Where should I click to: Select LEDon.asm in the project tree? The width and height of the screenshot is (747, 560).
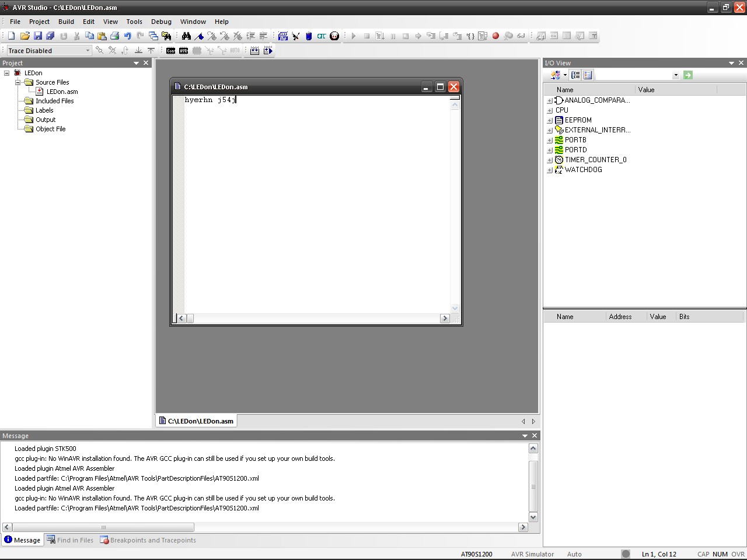point(62,92)
